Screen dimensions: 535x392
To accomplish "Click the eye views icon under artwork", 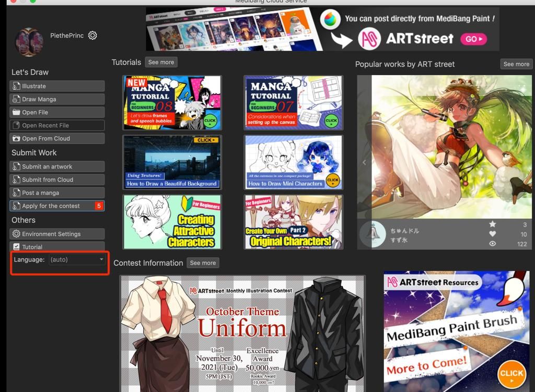I will (492, 244).
